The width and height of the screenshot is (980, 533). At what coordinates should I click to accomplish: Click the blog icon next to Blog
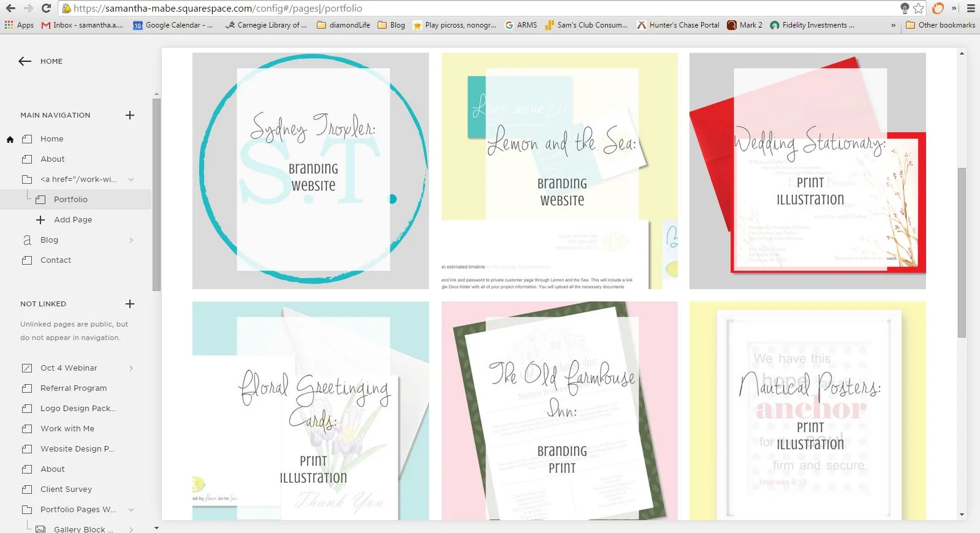click(x=27, y=240)
